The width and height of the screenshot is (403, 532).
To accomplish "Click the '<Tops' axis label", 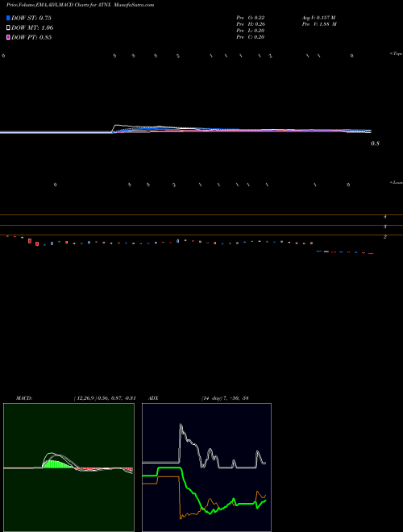I will click(x=396, y=53).
